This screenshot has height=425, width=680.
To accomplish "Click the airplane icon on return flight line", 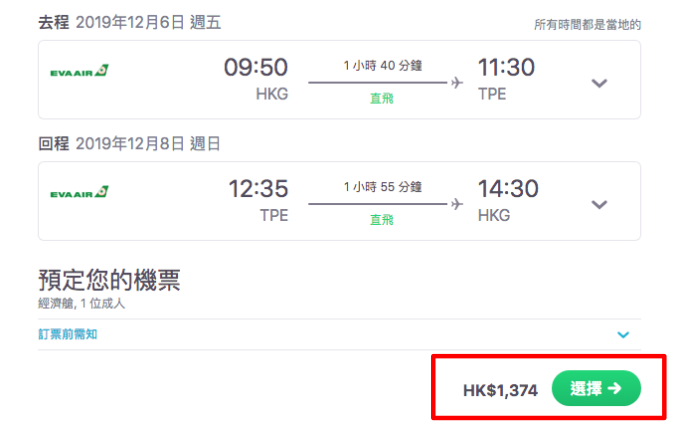I will (457, 204).
